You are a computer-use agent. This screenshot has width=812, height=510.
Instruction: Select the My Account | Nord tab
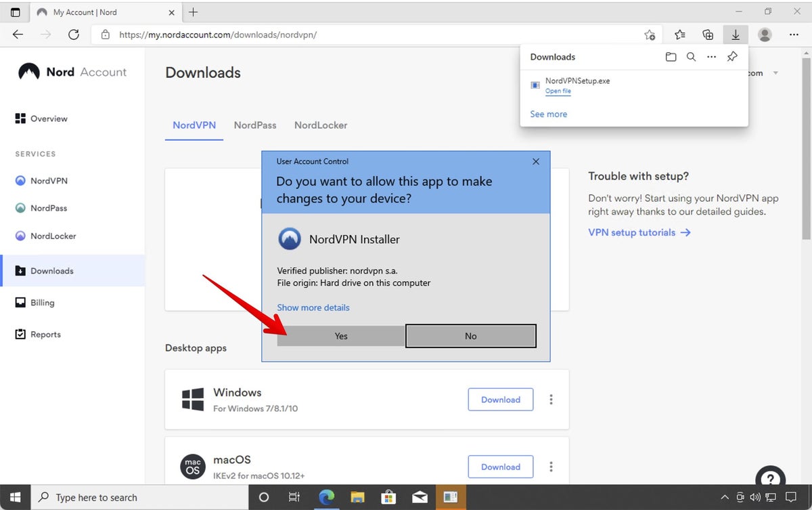105,12
